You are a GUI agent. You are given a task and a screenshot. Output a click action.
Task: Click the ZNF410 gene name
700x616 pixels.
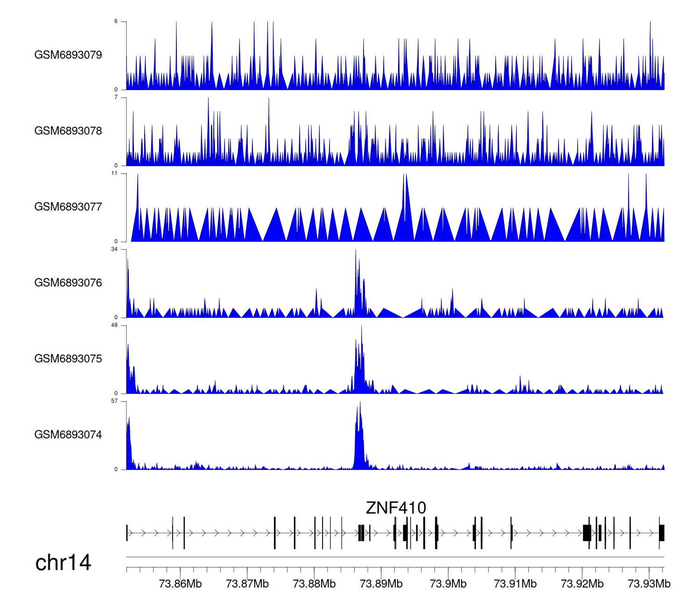click(x=396, y=508)
